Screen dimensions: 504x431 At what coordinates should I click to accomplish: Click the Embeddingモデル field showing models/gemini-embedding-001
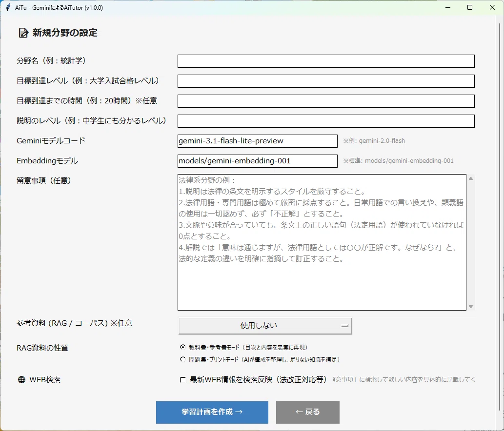pos(258,161)
